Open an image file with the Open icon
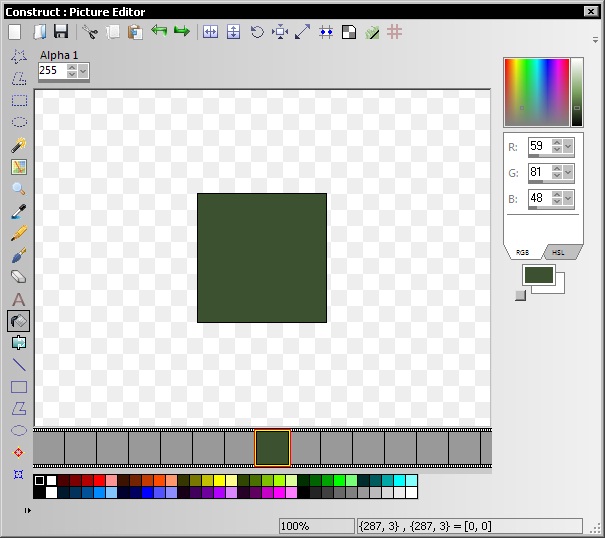 (x=39, y=32)
